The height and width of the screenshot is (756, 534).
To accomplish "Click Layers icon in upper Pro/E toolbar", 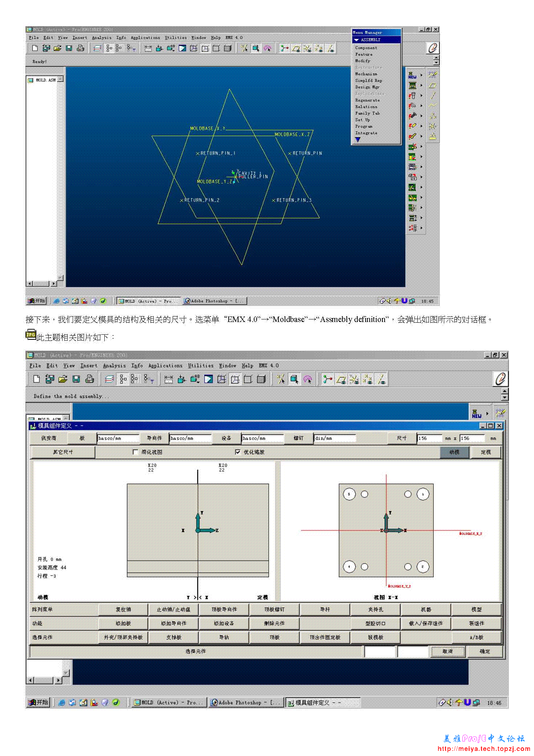I will pos(97,48).
